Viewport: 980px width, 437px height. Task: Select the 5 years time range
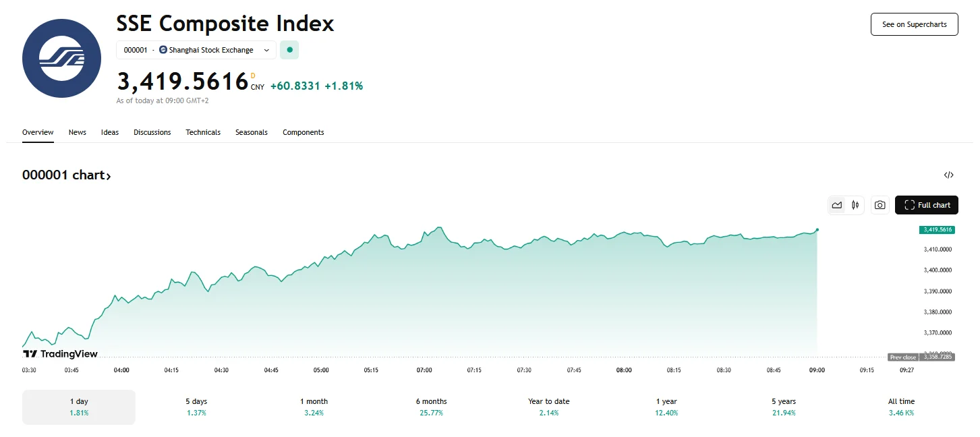tap(784, 407)
